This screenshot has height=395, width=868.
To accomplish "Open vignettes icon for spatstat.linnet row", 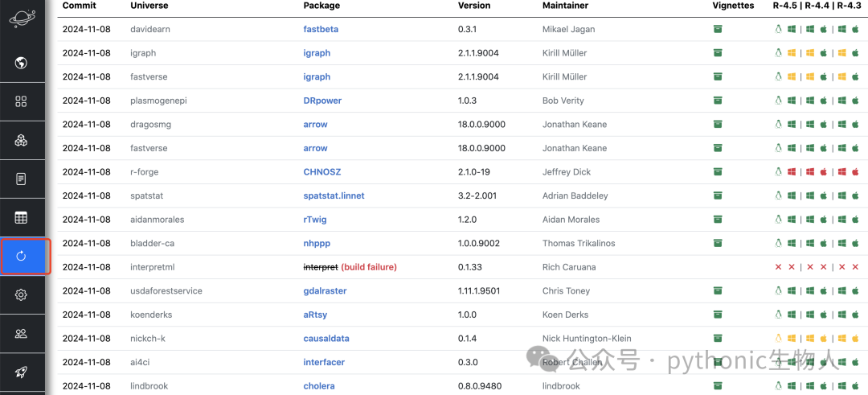I will point(718,195).
